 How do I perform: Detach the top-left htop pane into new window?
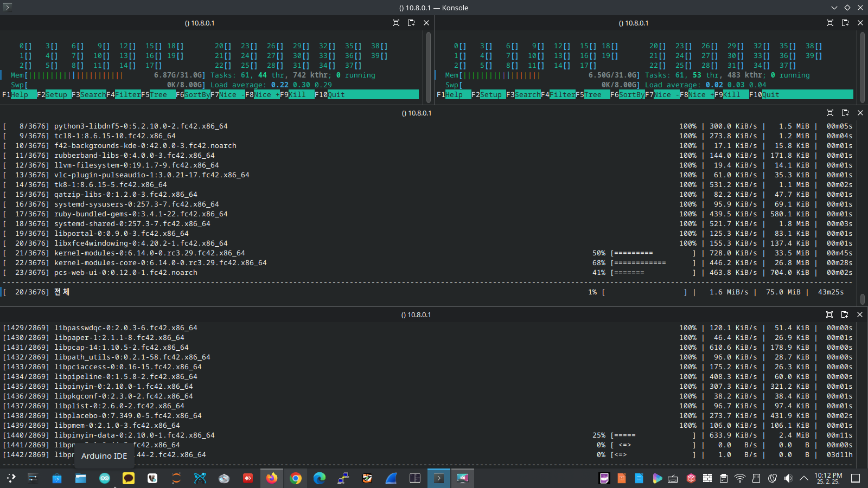coord(411,23)
